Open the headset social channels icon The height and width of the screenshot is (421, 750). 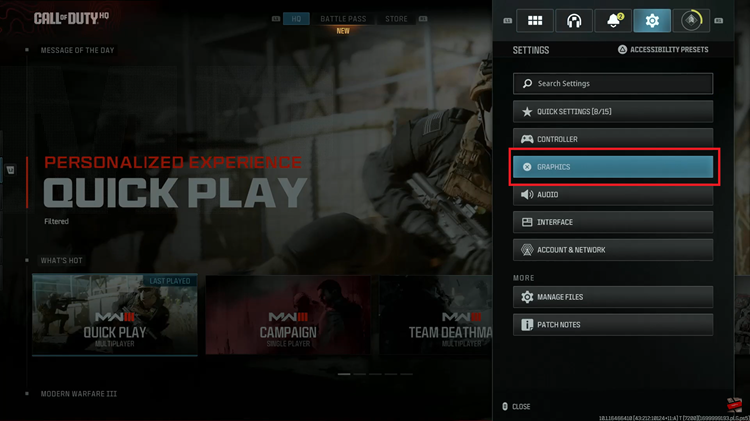[574, 21]
